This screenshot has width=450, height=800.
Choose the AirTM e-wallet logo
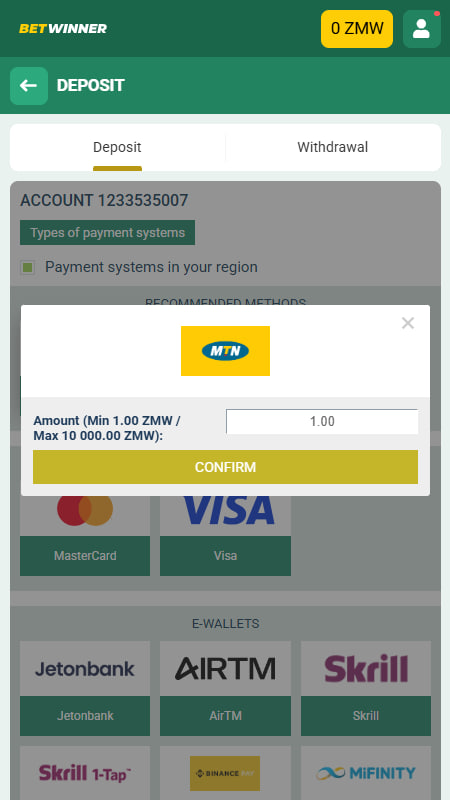[x=225, y=668]
